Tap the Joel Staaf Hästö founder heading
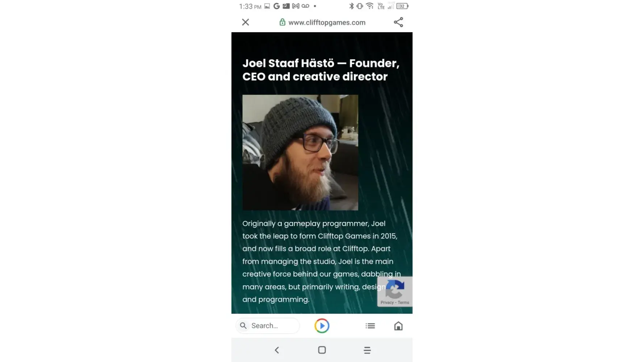 [x=321, y=70]
